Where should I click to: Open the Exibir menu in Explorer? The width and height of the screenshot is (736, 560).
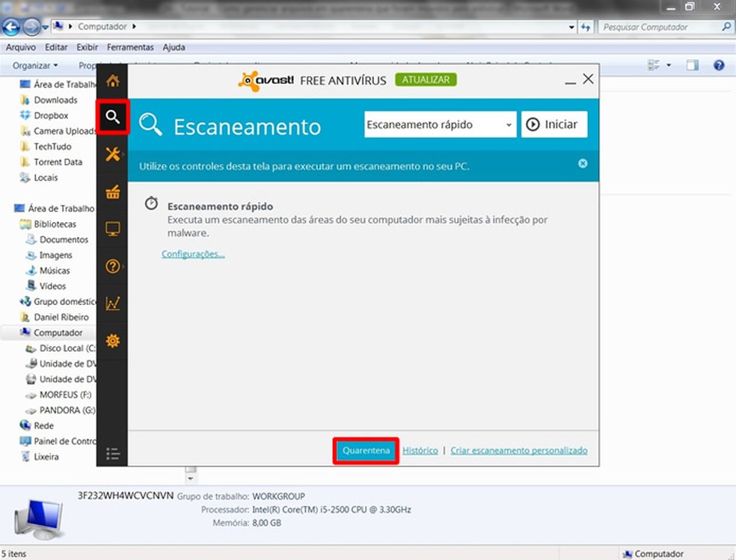tap(88, 47)
